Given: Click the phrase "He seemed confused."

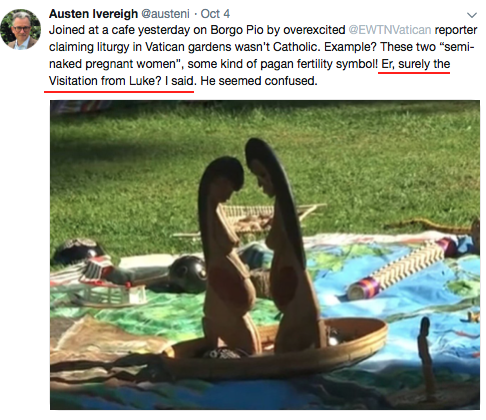Looking at the screenshot, I should [x=259, y=81].
